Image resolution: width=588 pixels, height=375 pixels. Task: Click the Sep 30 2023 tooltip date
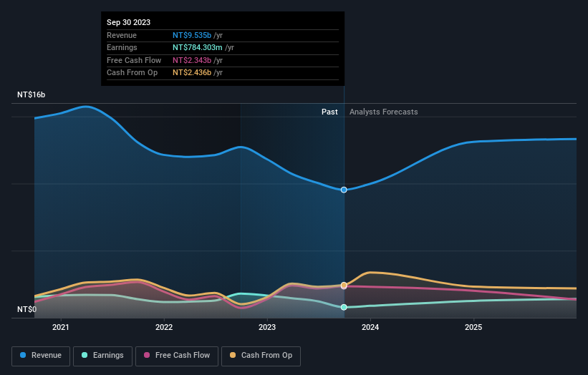click(x=129, y=22)
